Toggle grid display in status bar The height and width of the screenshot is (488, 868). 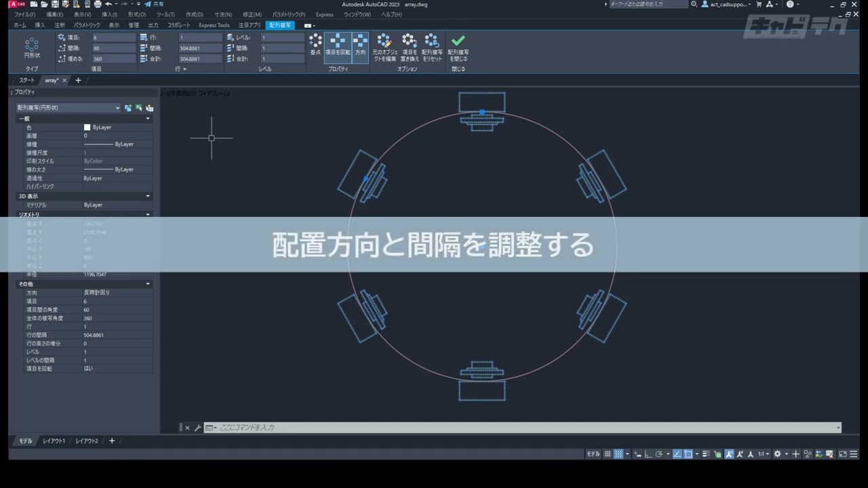607,454
